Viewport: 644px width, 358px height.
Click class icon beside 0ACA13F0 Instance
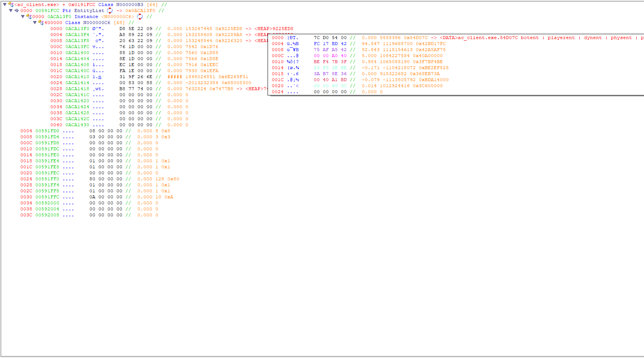pyautogui.click(x=29, y=17)
